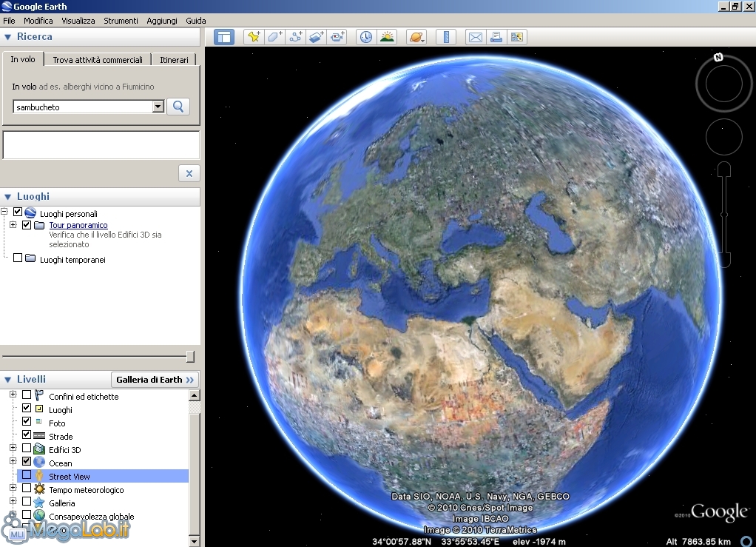Select the In volo tab
This screenshot has height=547, width=756.
pyautogui.click(x=23, y=59)
